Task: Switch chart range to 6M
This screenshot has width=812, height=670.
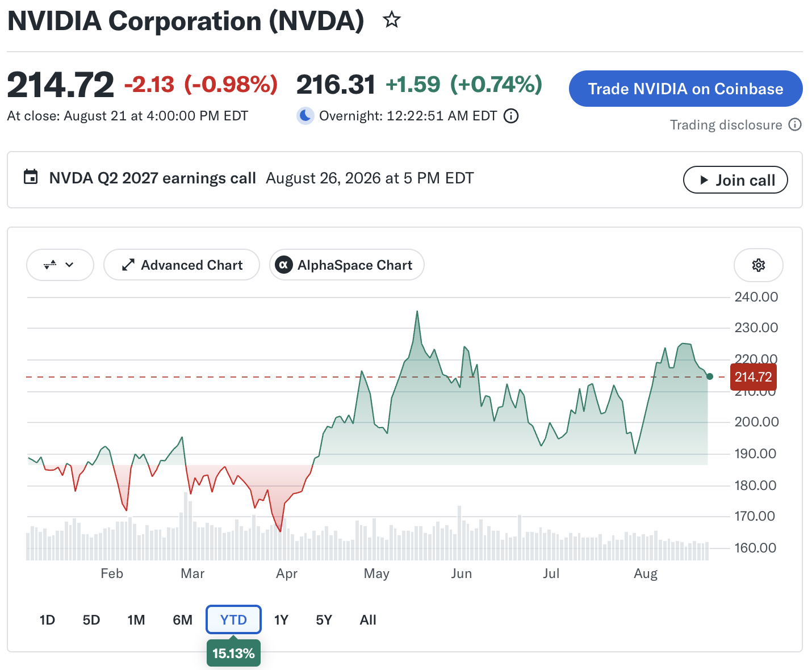Action: point(183,620)
